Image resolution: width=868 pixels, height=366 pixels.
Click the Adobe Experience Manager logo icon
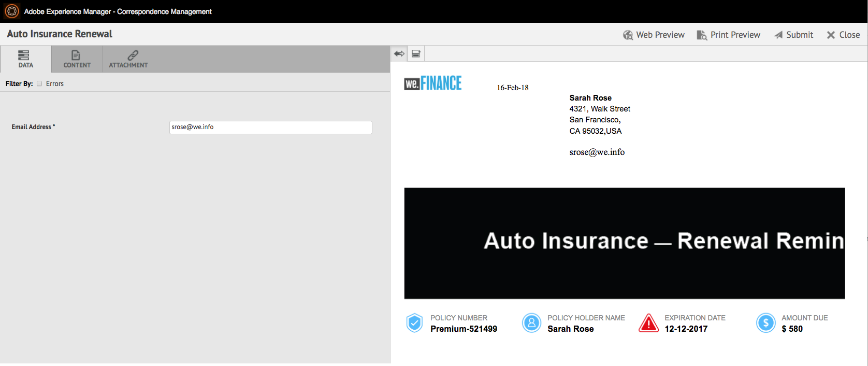pyautogui.click(x=12, y=11)
